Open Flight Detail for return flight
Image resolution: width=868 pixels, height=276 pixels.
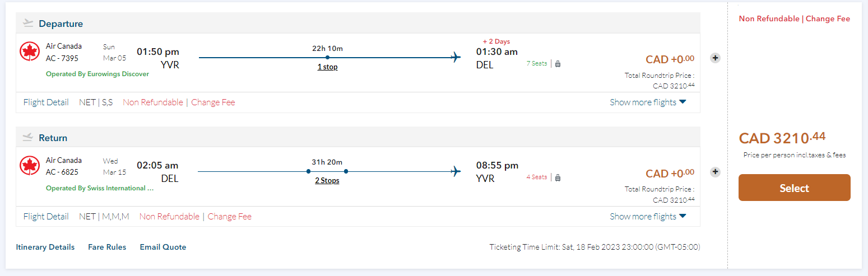pos(46,217)
